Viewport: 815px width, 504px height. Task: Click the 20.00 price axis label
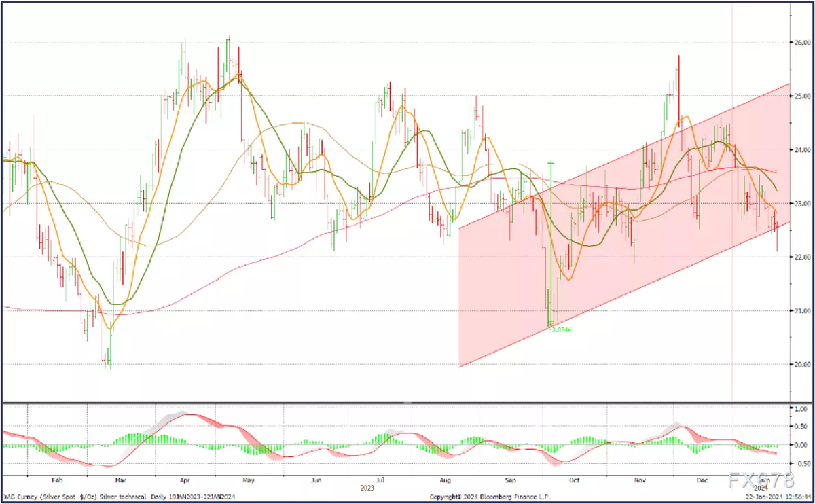pyautogui.click(x=802, y=365)
